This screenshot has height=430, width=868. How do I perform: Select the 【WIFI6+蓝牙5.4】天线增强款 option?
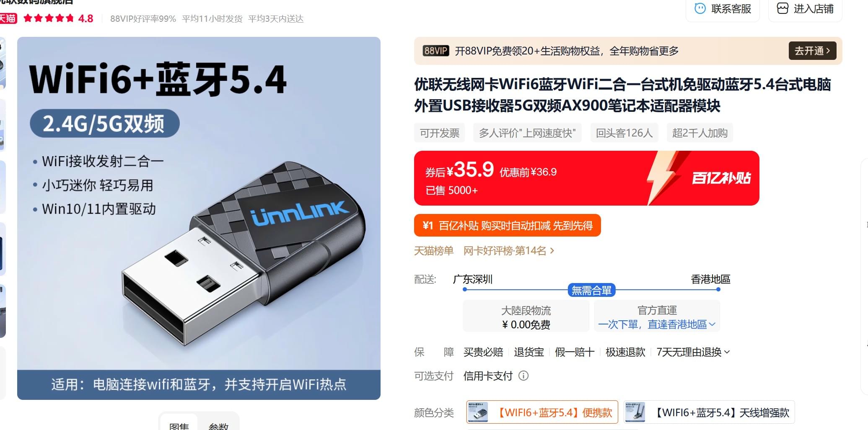click(x=709, y=412)
